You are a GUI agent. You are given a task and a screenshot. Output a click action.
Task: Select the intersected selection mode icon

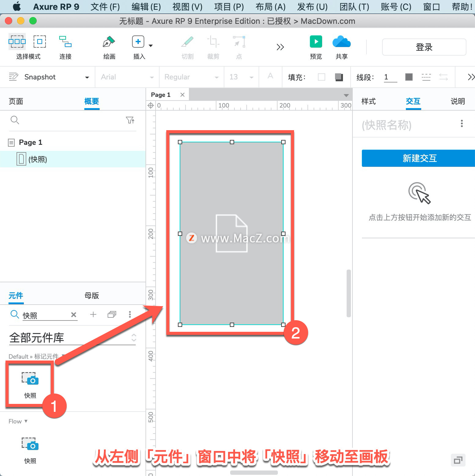17,42
